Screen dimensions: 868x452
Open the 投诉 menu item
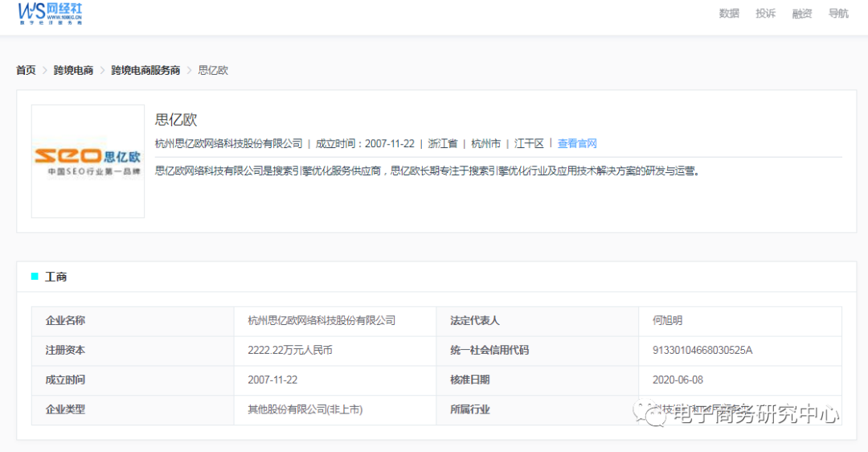click(x=765, y=14)
